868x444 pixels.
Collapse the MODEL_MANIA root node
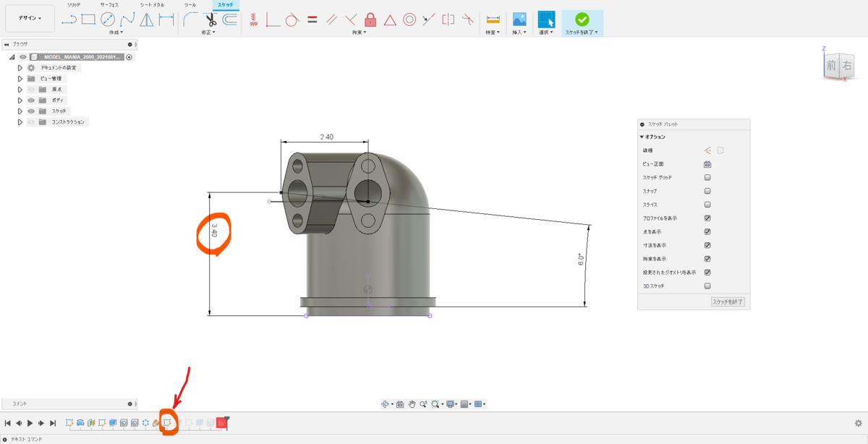pos(12,57)
